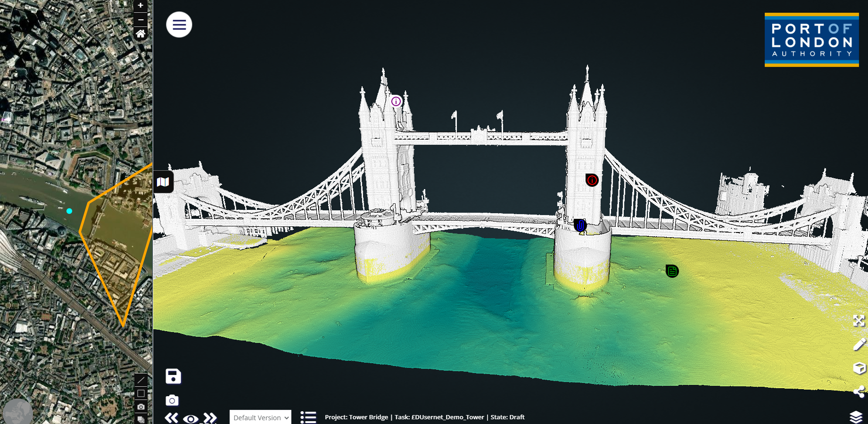Screen dimensions: 868x424
Task: Expand the layers stack panel
Action: pyautogui.click(x=856, y=417)
